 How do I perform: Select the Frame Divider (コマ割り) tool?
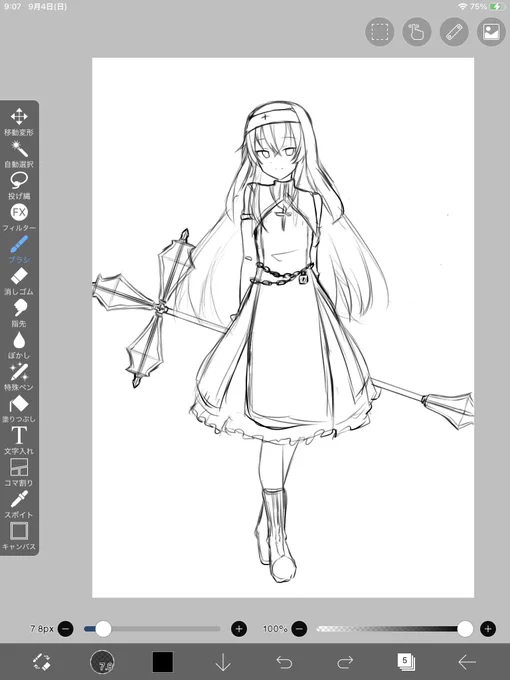coord(19,473)
